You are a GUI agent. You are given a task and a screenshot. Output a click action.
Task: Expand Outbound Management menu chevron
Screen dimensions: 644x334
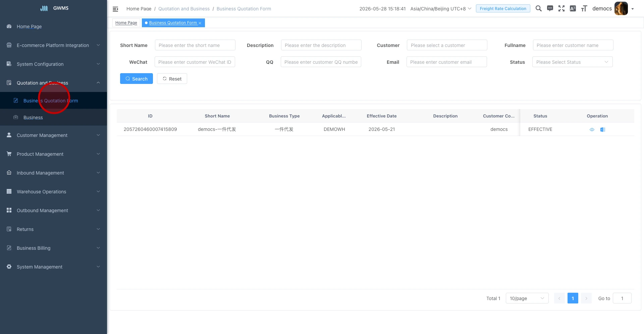tap(98, 210)
